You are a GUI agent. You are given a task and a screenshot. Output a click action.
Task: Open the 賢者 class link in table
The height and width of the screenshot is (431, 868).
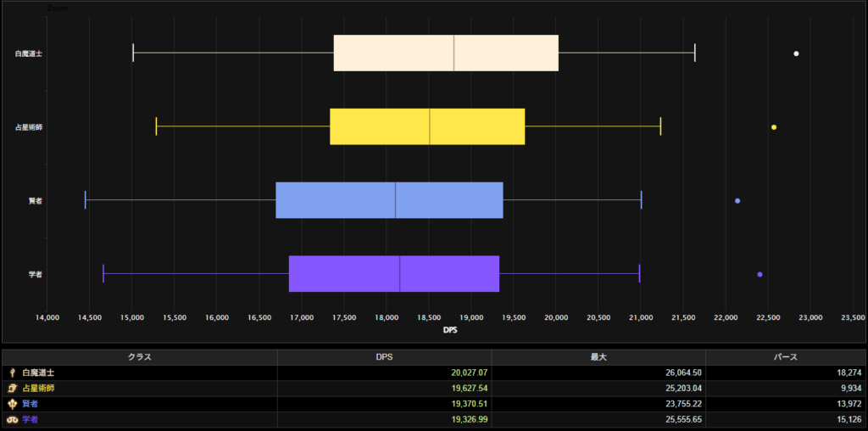31,404
